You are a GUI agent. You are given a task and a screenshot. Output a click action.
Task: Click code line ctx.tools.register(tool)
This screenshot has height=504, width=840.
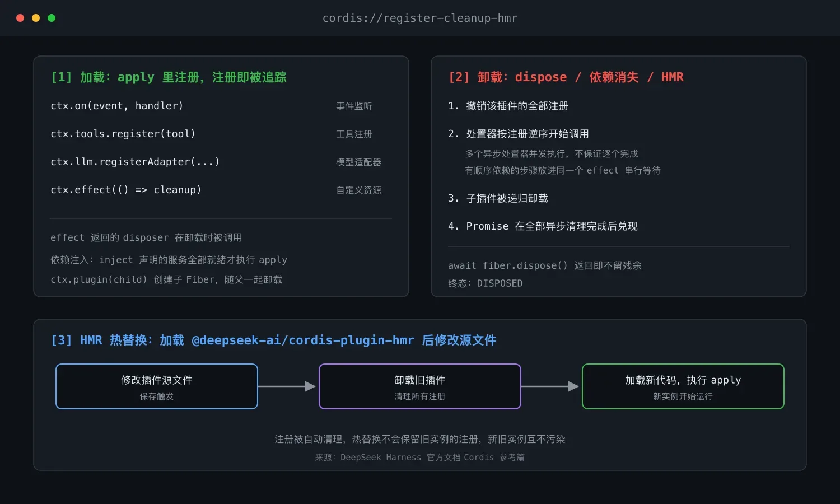click(x=123, y=134)
